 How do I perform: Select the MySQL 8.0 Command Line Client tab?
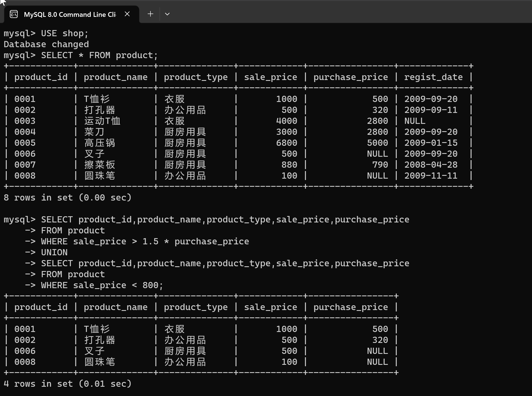pos(69,14)
